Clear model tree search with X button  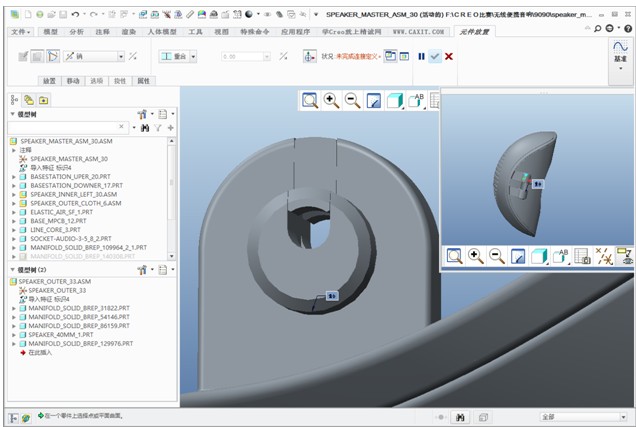point(121,127)
